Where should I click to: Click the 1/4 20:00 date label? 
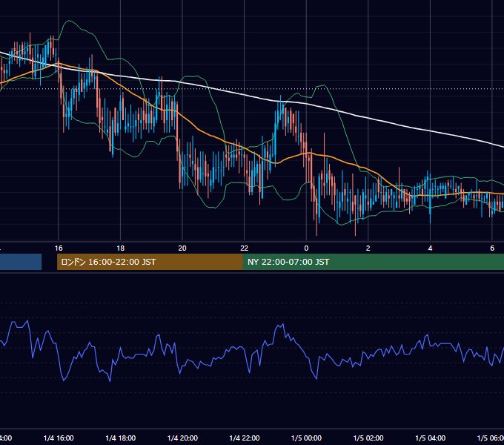(x=182, y=438)
